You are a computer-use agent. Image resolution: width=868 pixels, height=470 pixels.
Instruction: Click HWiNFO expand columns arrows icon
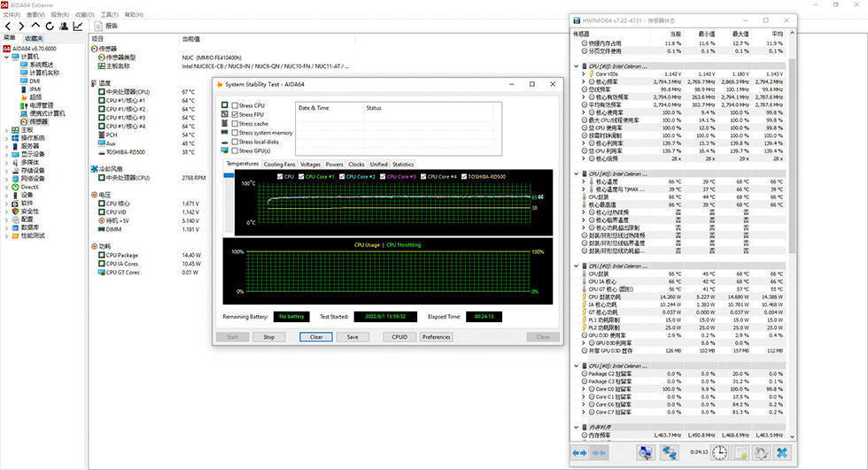pos(580,452)
